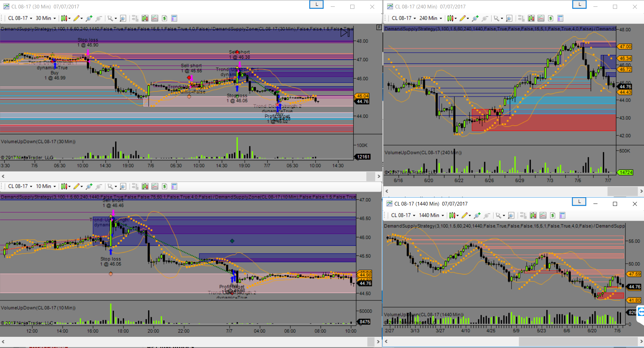Select VolumeUpDown(CL 08-17 (30 Min)) indicator label
The height and width of the screenshot is (348, 644).
(38, 141)
